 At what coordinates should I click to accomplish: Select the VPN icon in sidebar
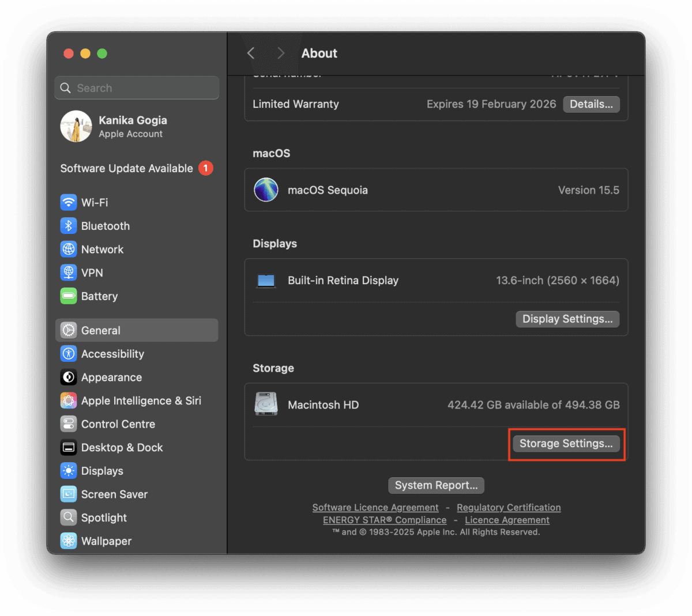[69, 273]
